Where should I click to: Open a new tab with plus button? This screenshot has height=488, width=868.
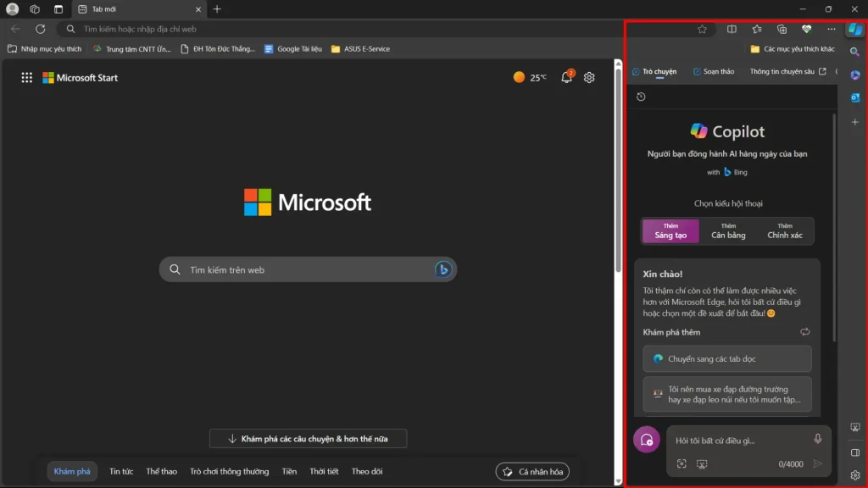coord(217,8)
